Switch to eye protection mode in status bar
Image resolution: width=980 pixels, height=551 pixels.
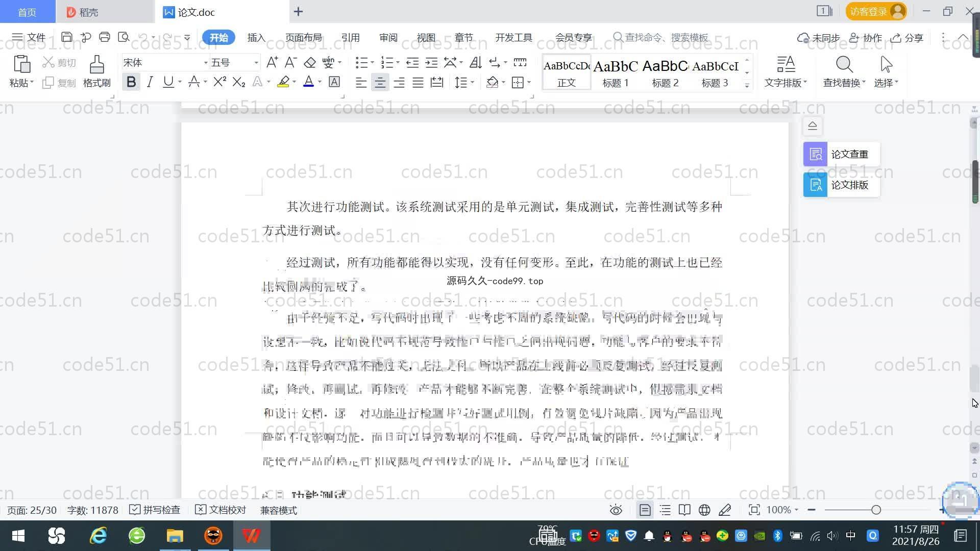point(616,510)
